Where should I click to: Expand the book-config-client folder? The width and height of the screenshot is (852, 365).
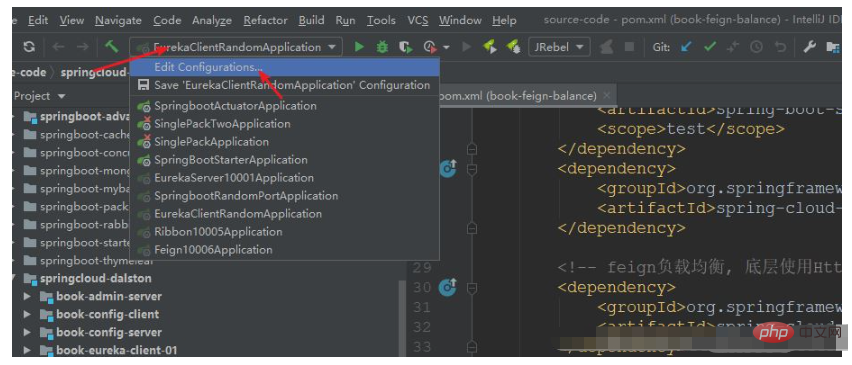coord(27,314)
